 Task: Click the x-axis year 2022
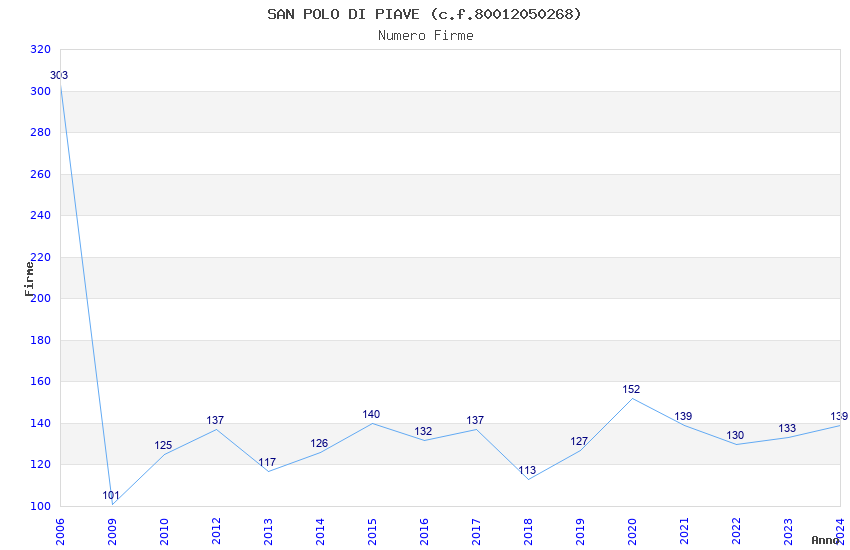[736, 532]
